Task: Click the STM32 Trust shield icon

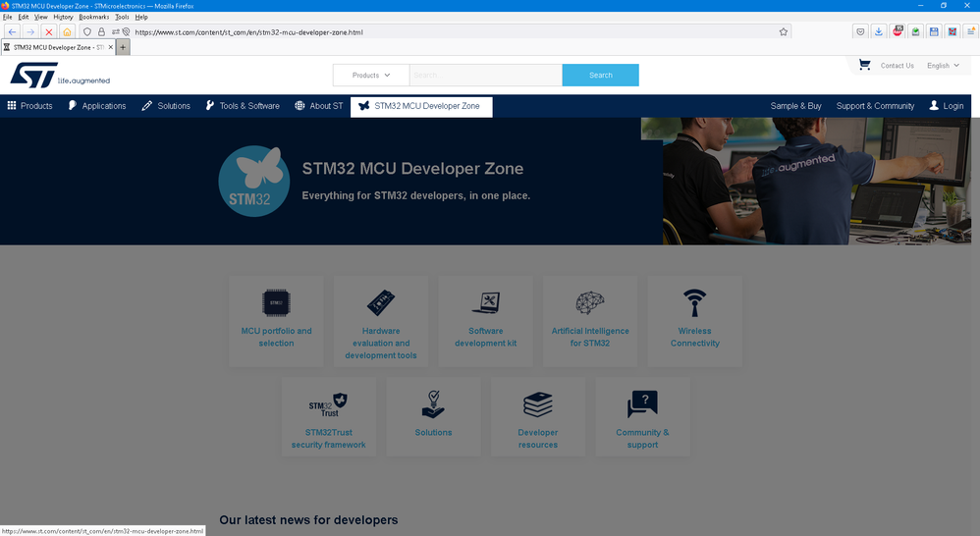Action: [x=328, y=404]
